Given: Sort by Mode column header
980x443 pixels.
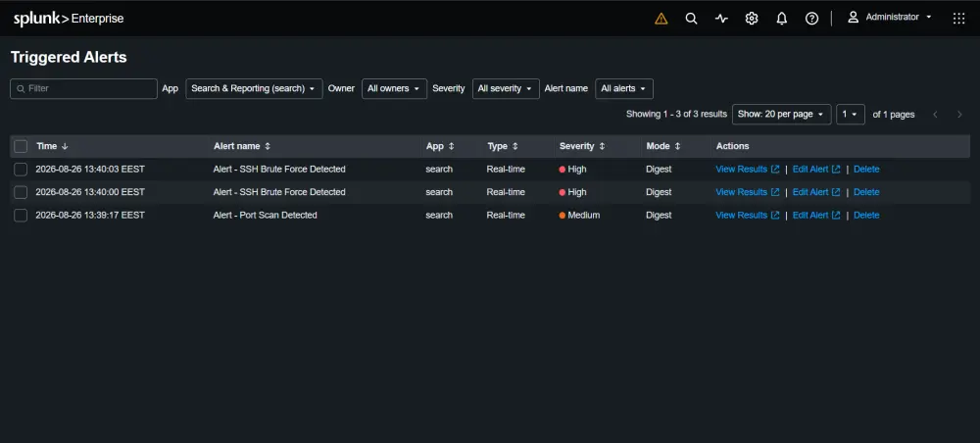Looking at the screenshot, I should [x=663, y=146].
